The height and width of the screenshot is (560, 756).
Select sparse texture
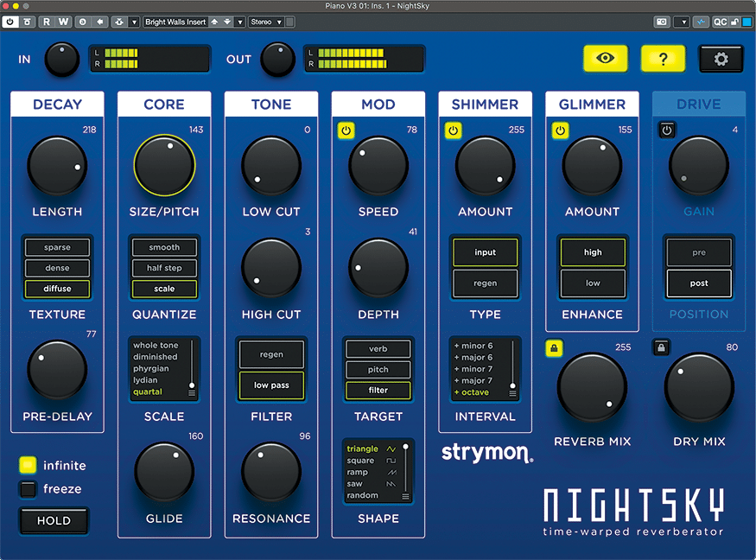[x=57, y=247]
